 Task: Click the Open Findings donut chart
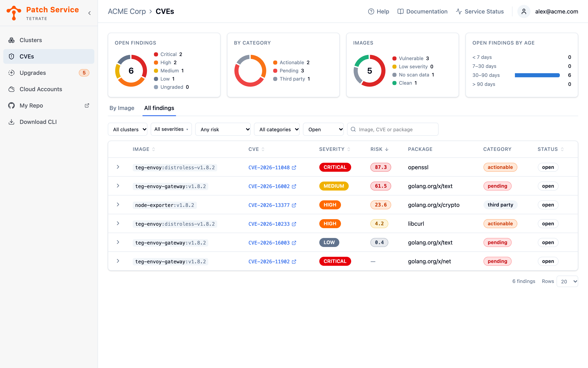(x=131, y=71)
